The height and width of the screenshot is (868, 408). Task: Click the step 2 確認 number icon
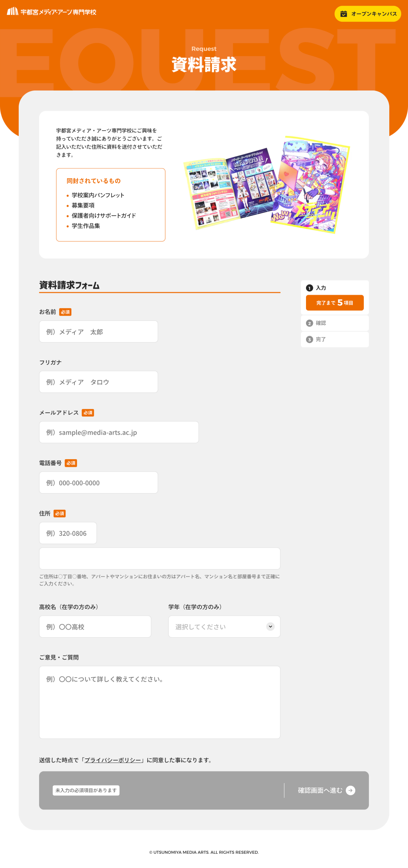pyautogui.click(x=309, y=323)
